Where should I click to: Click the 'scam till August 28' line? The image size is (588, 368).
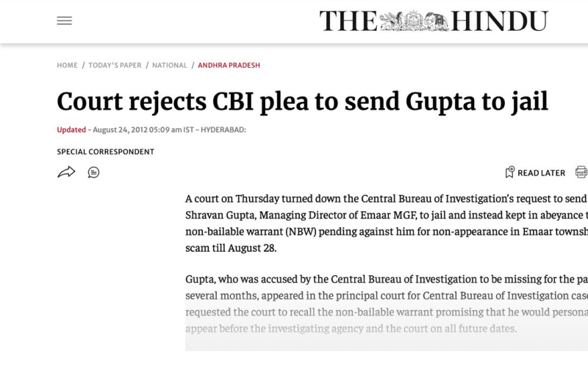point(231,248)
